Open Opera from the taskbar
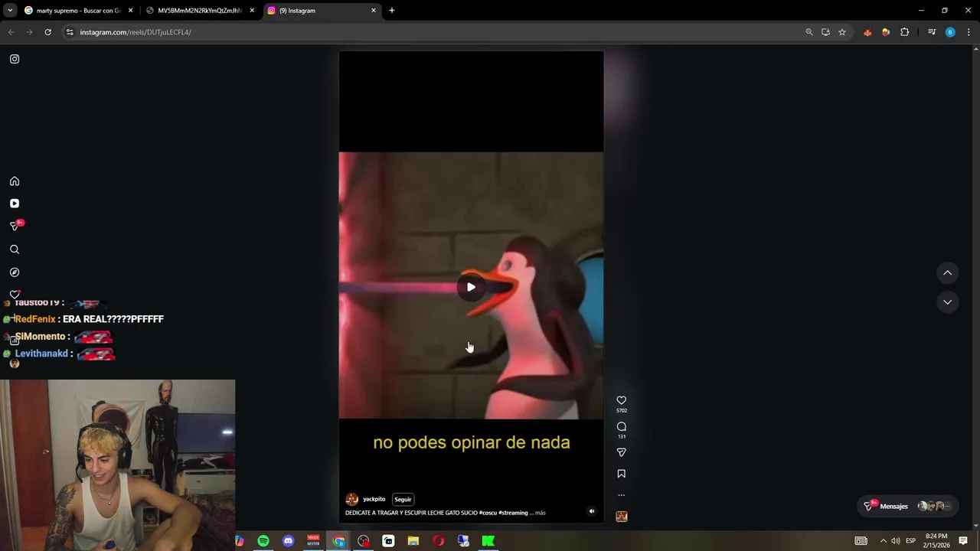Image resolution: width=980 pixels, height=551 pixels. pos(438,541)
